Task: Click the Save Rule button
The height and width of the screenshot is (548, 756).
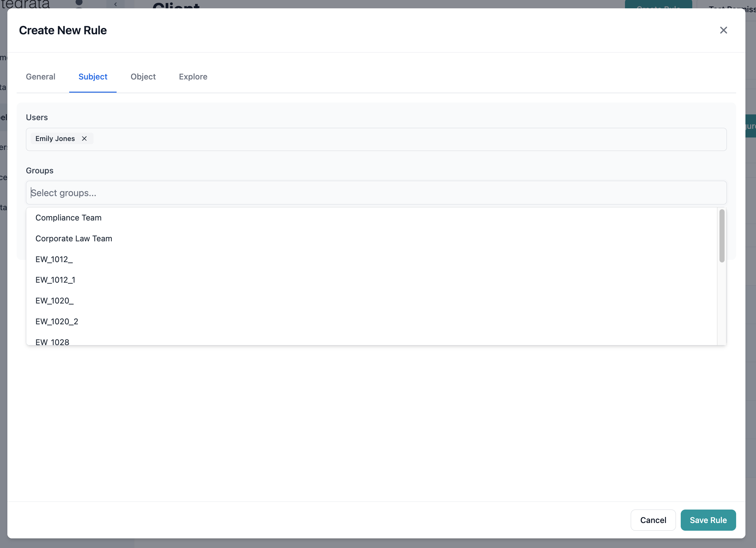Action: pos(708,520)
